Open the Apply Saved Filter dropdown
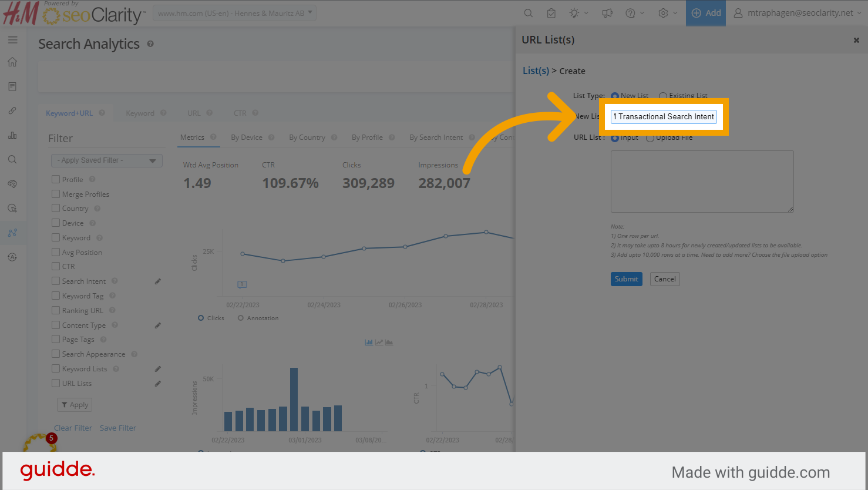Image resolution: width=868 pixels, height=490 pixels. click(x=107, y=160)
